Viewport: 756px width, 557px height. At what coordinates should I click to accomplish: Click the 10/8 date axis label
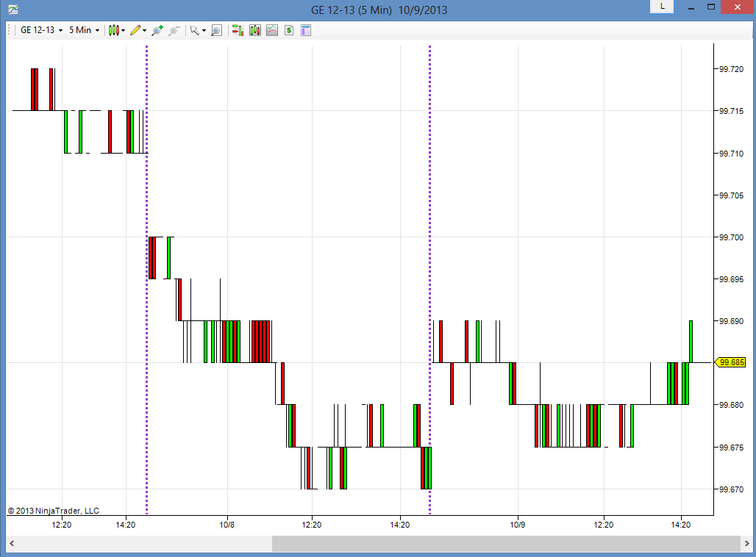point(227,524)
